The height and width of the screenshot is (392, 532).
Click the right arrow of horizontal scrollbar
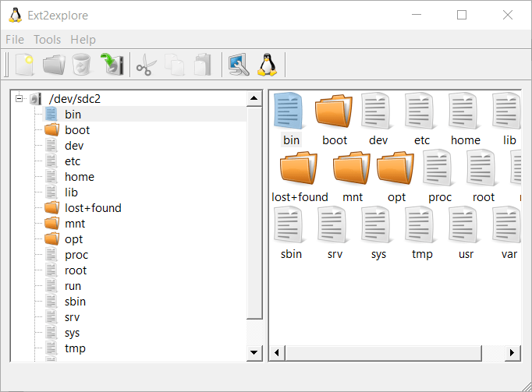512,353
